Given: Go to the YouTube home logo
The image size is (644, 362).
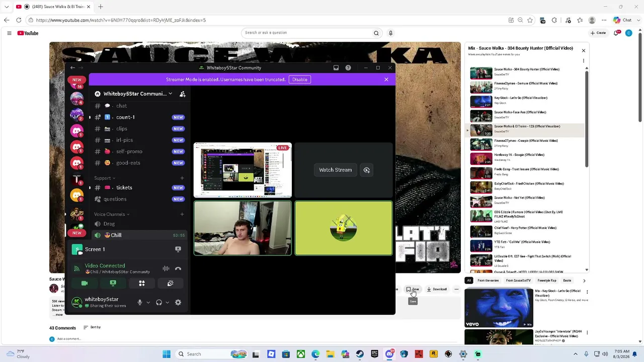Looking at the screenshot, I should 28,33.
